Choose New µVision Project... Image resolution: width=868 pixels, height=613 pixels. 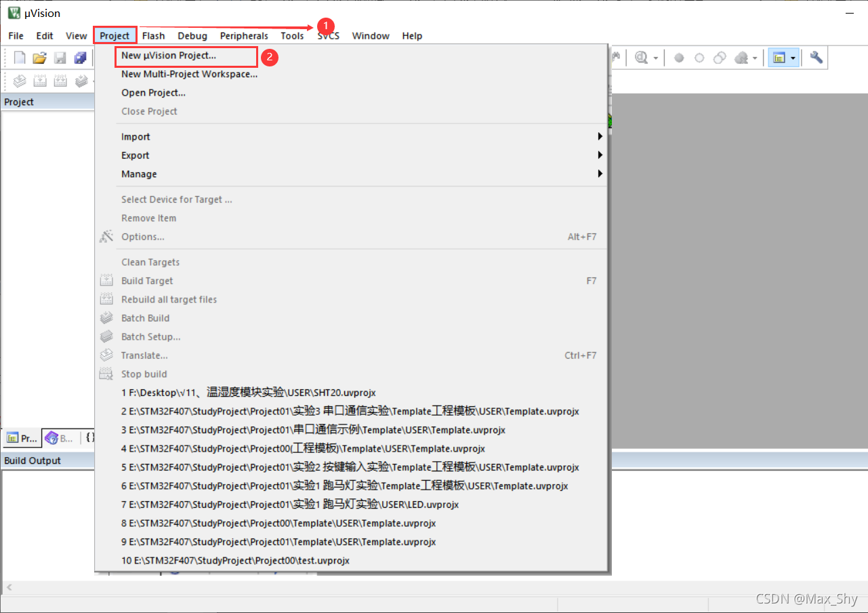click(351, 56)
